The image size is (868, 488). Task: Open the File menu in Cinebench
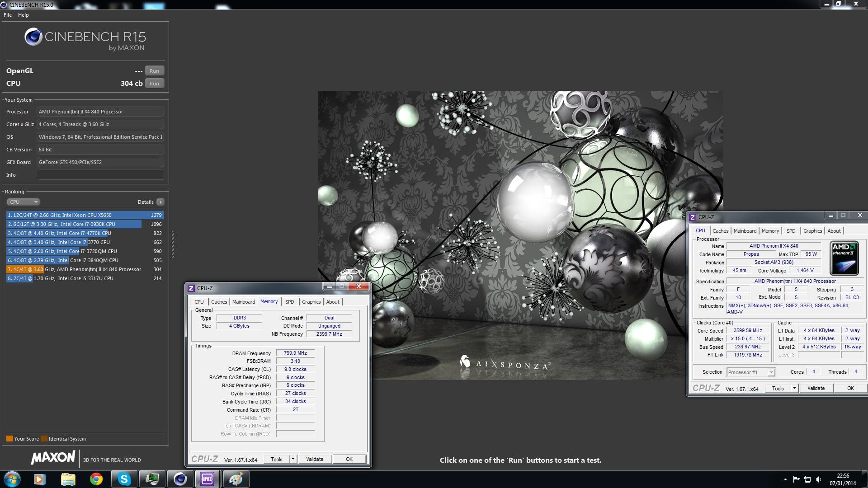8,15
